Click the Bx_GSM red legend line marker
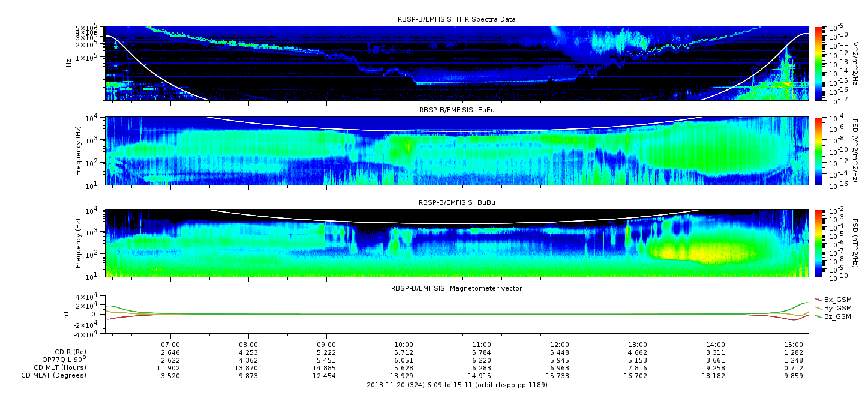This screenshot has width=868, height=395. (x=818, y=299)
